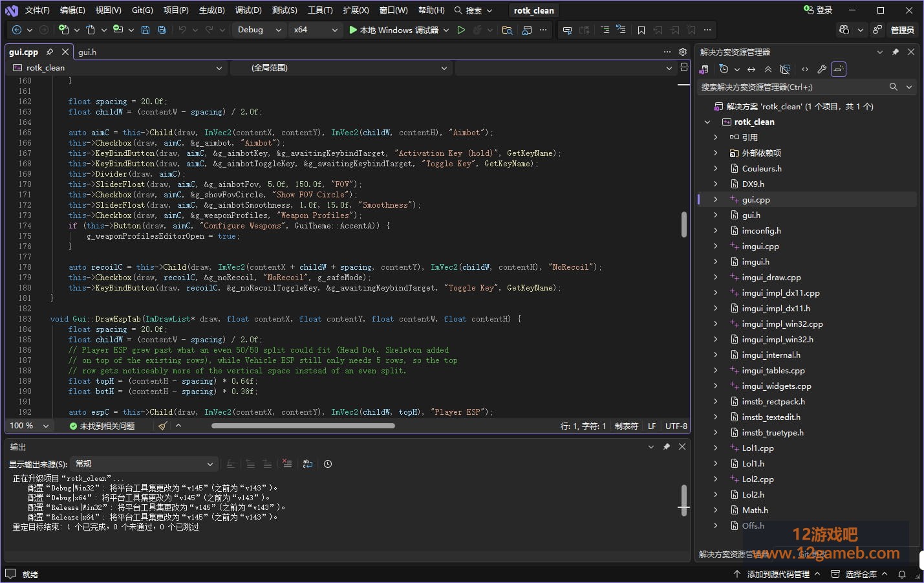This screenshot has height=583, width=924.
Task: Open the 全局范围 scope dropdown
Action: (x=341, y=67)
